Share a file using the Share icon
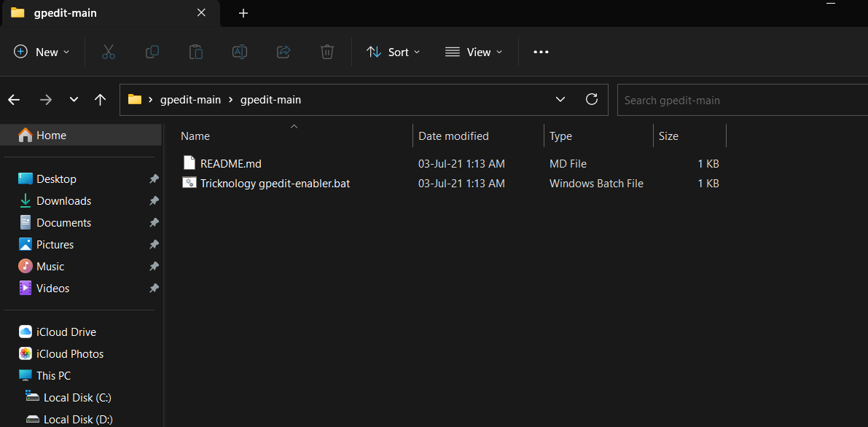Screen dimensions: 868x427 [x=283, y=52]
